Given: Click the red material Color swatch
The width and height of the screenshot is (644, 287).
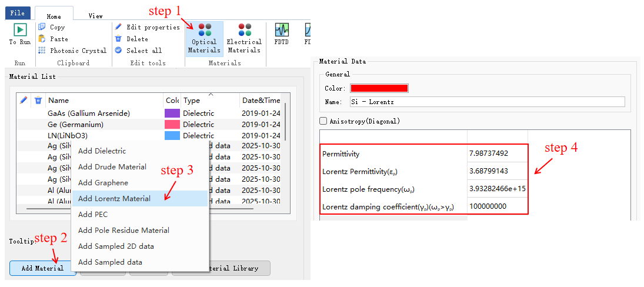Looking at the screenshot, I should click(x=379, y=88).
